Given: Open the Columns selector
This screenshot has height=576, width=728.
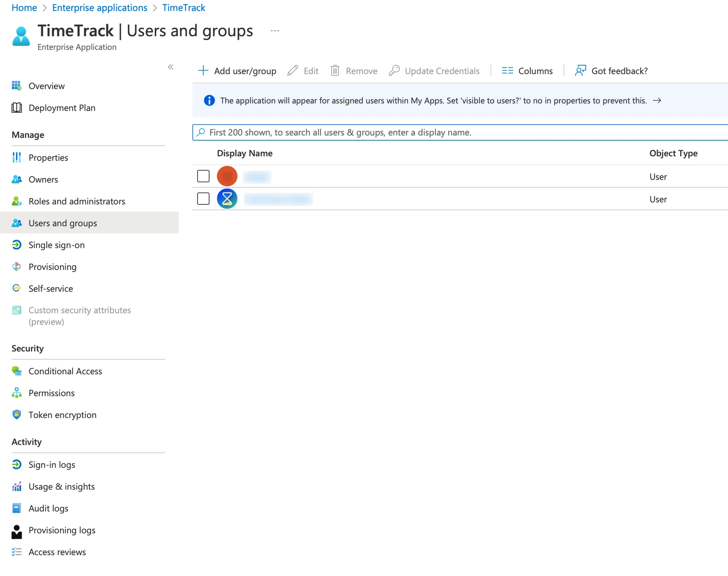Looking at the screenshot, I should (527, 71).
